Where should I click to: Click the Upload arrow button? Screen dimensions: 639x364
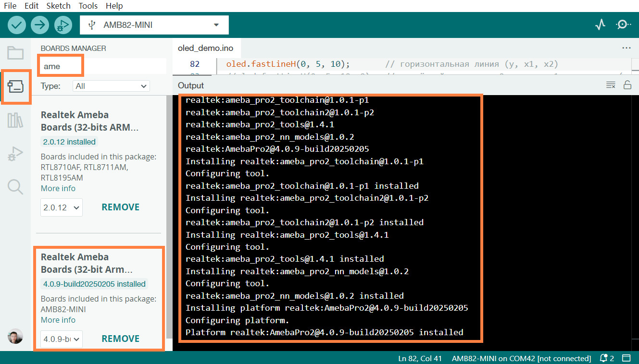point(40,24)
